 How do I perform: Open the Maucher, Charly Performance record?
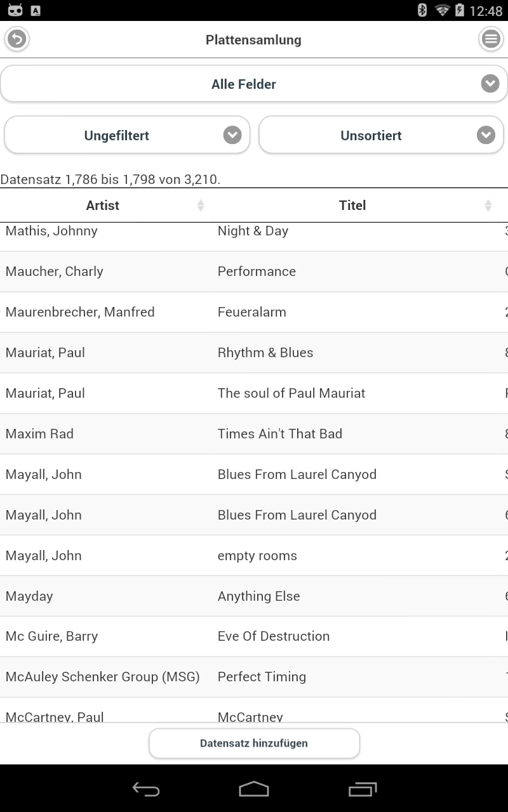point(254,272)
